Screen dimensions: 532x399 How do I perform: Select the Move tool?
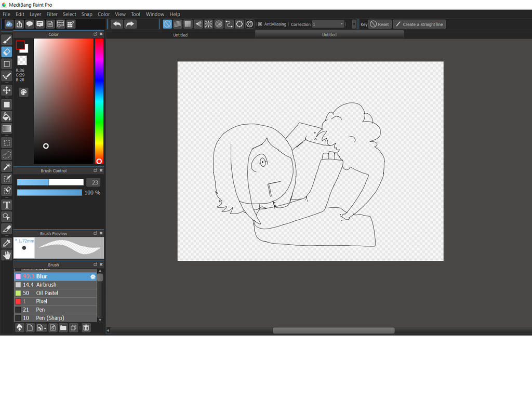7,90
